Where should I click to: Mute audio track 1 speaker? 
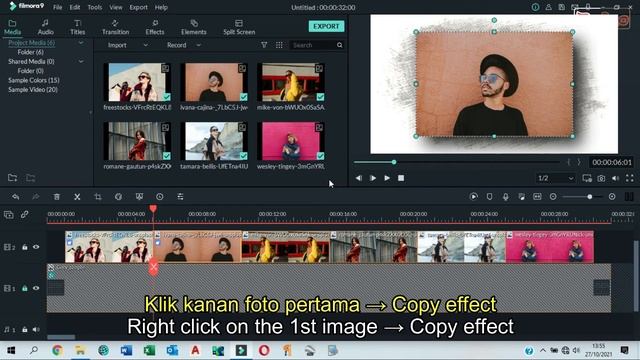click(x=36, y=329)
